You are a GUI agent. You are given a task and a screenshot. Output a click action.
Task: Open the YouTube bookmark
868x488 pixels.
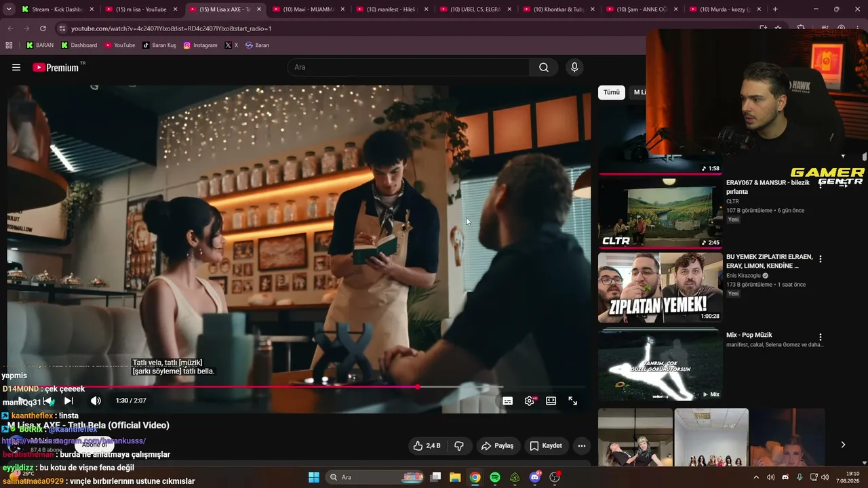point(119,45)
